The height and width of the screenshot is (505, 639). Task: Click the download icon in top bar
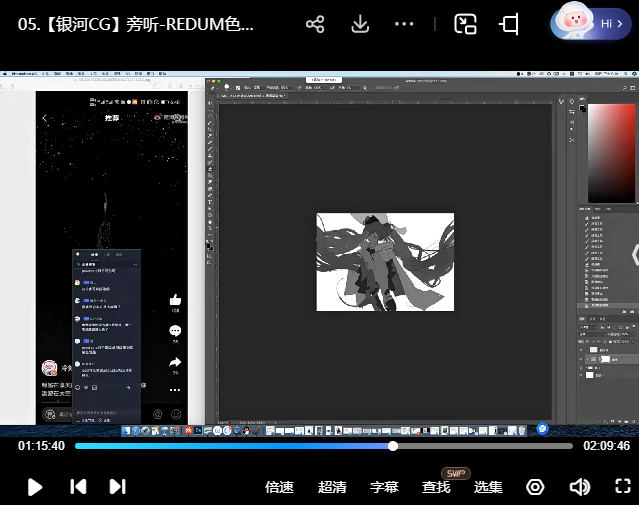click(361, 24)
